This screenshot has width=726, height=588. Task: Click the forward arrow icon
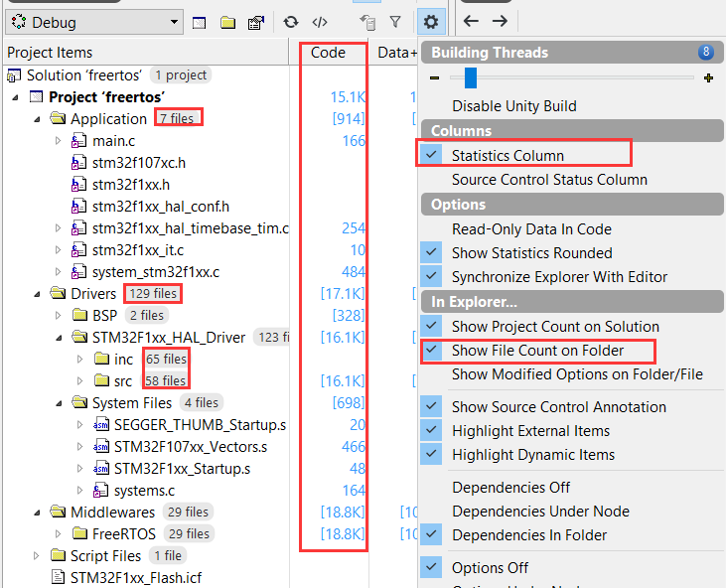point(500,21)
